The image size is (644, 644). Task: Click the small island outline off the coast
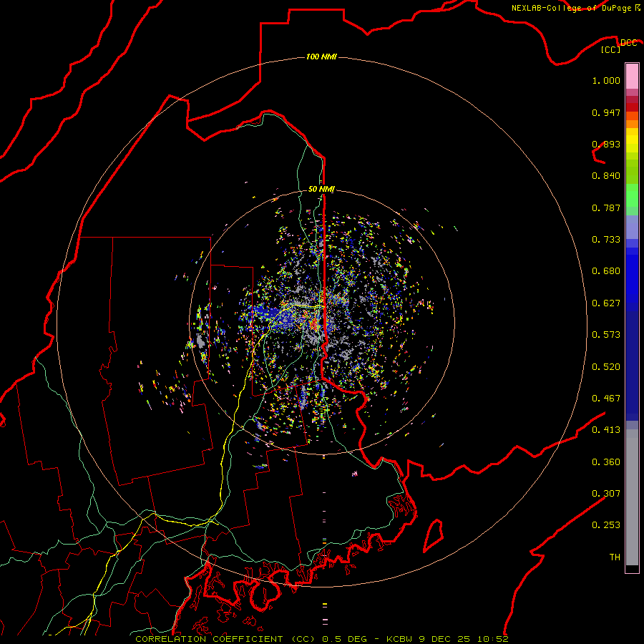(434, 535)
